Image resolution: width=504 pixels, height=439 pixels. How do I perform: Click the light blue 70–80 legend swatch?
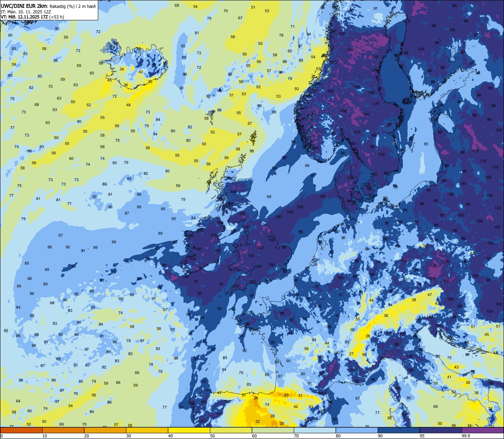tap(315, 430)
